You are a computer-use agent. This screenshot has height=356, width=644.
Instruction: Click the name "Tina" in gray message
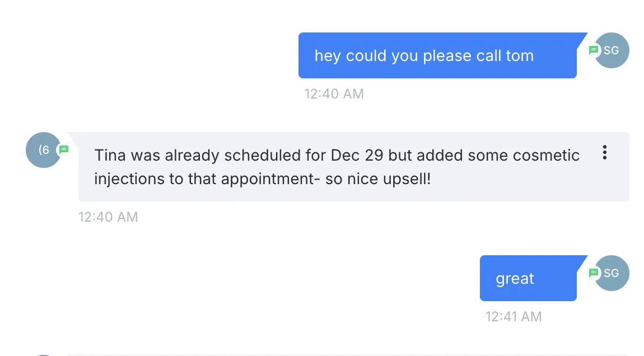[x=110, y=155]
